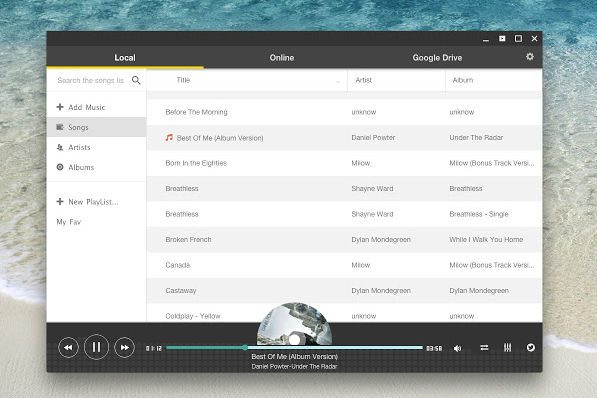The width and height of the screenshot is (597, 398).
Task: Skip to the previous track
Action: [x=68, y=347]
